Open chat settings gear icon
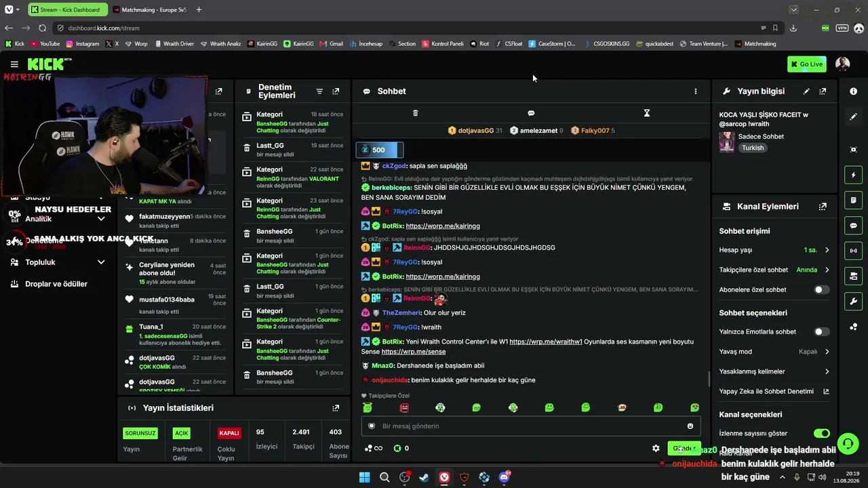This screenshot has height=488, width=868. click(x=656, y=448)
